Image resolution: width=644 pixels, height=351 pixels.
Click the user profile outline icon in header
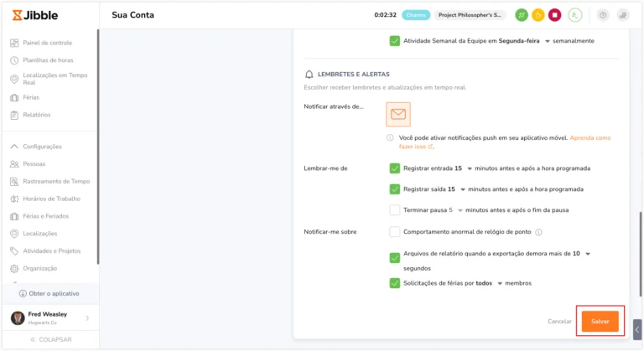(575, 15)
